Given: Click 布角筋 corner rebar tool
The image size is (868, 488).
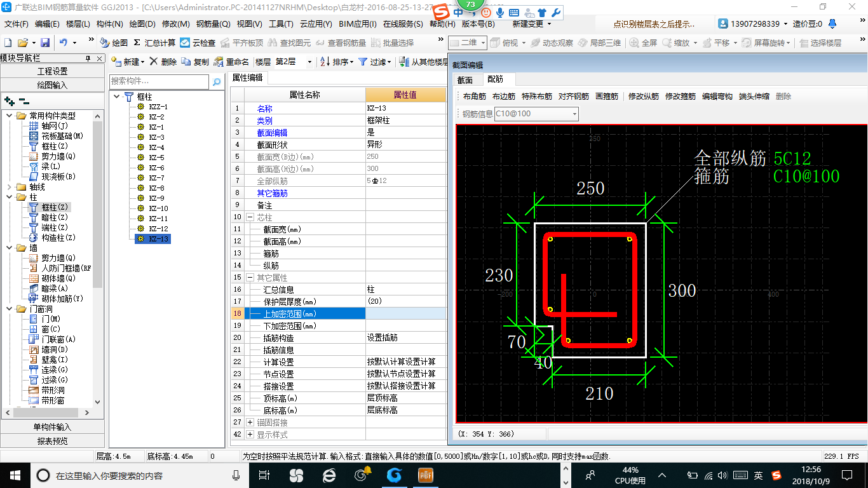Looking at the screenshot, I should tap(475, 97).
